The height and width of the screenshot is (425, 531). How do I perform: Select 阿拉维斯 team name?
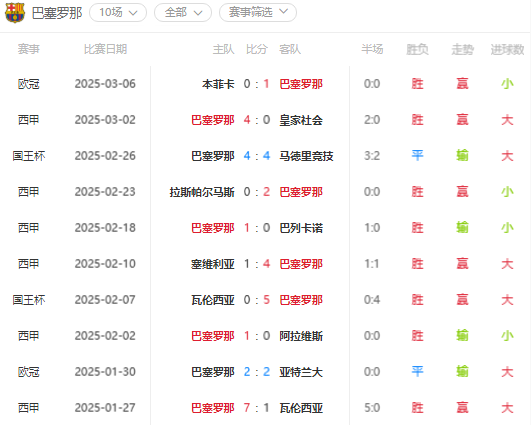301,336
